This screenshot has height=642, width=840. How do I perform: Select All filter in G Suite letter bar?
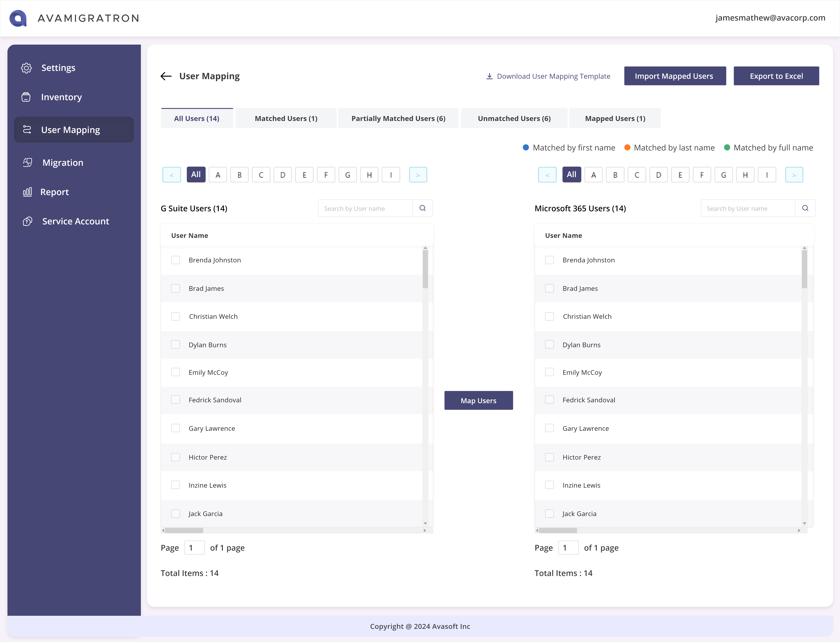(x=196, y=175)
